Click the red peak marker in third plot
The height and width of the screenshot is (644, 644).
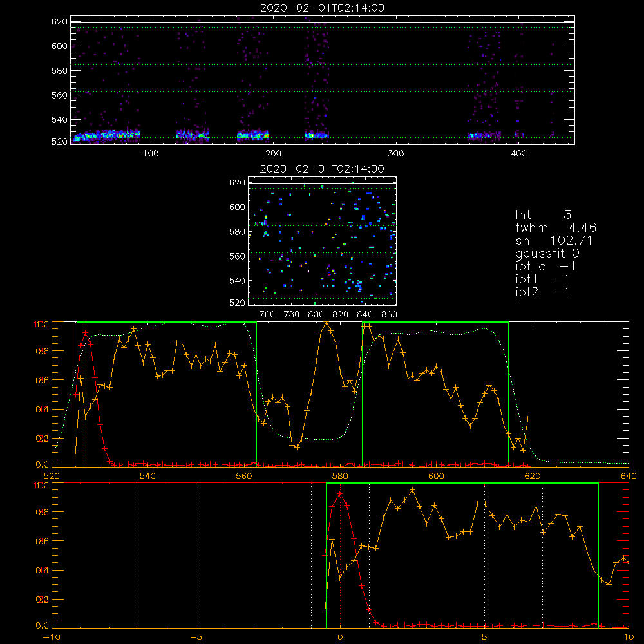[86, 333]
